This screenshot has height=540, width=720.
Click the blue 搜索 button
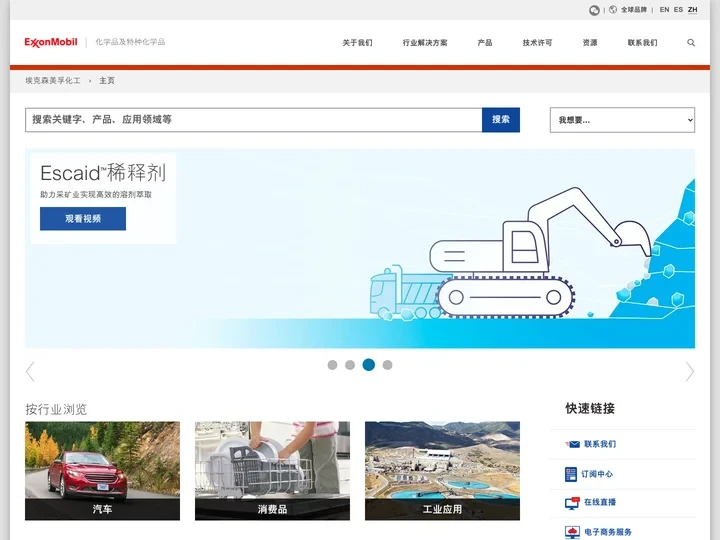pyautogui.click(x=501, y=120)
